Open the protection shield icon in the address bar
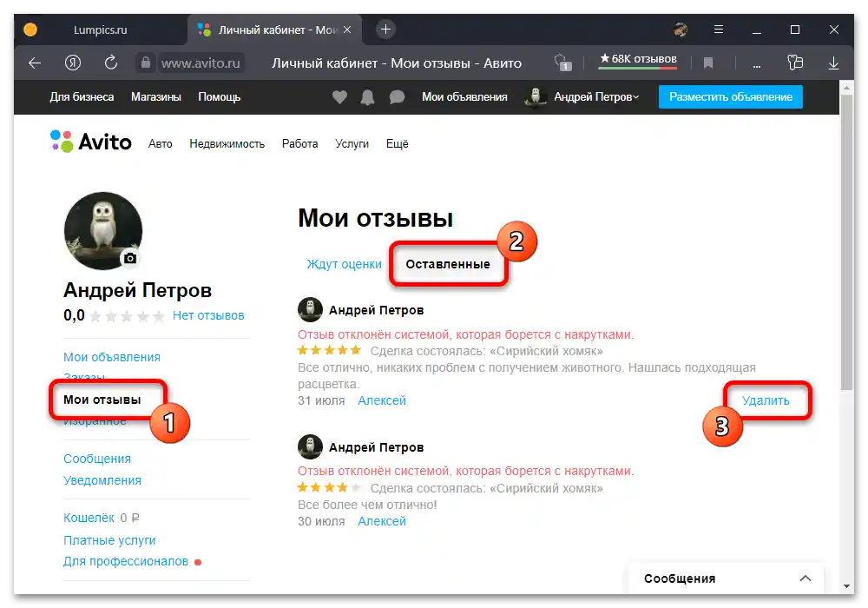868x608 pixels. tap(562, 63)
